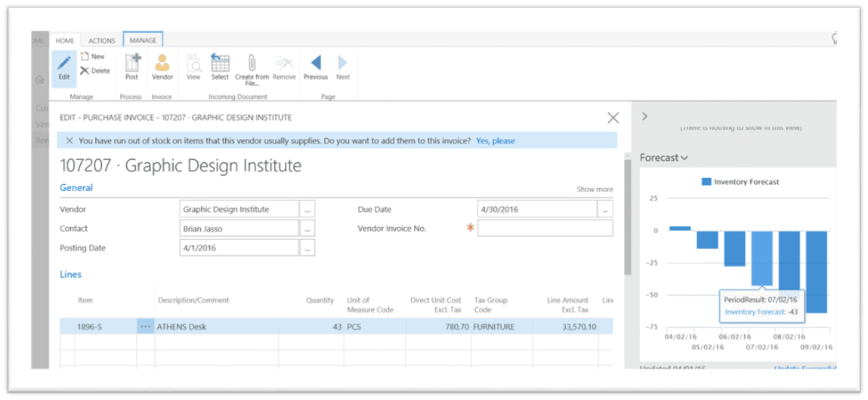Click ATHENS Desk description cell
Image resolution: width=868 pixels, height=400 pixels.
click(x=217, y=327)
